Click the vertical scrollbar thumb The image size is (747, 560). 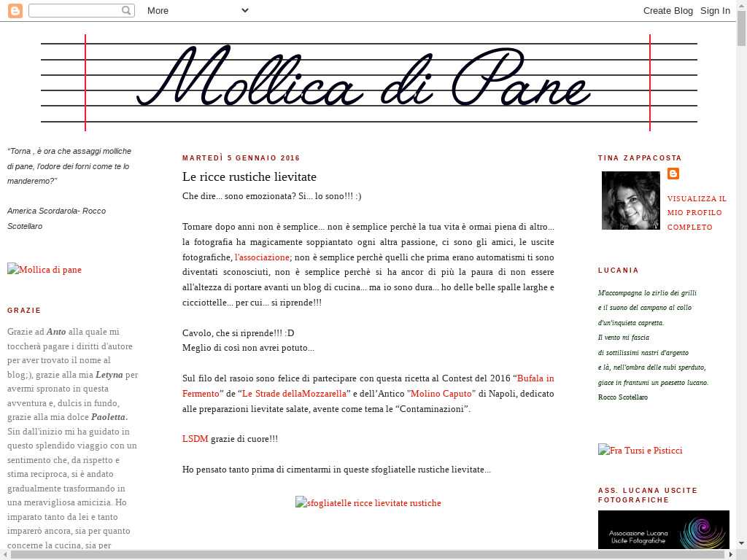(741, 28)
